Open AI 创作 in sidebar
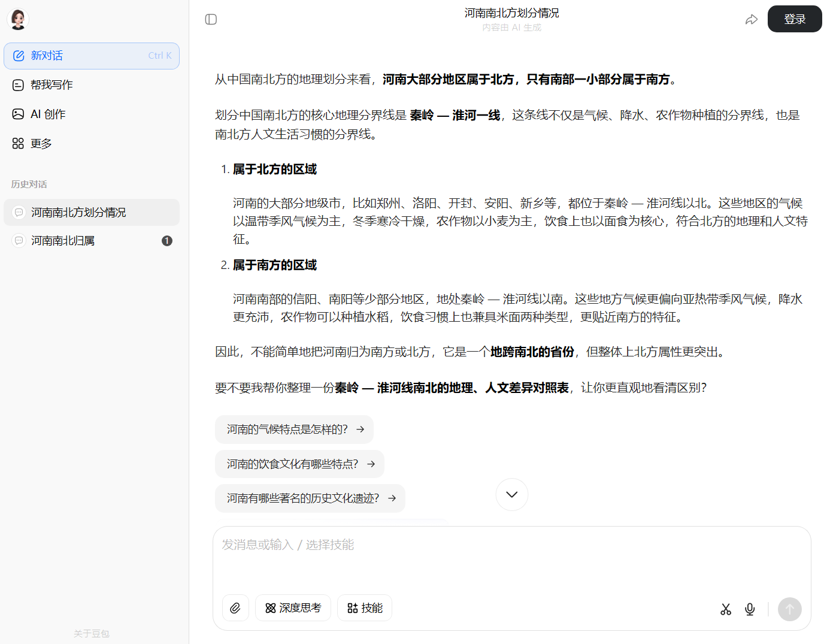This screenshot has height=644, width=830. coord(48,114)
